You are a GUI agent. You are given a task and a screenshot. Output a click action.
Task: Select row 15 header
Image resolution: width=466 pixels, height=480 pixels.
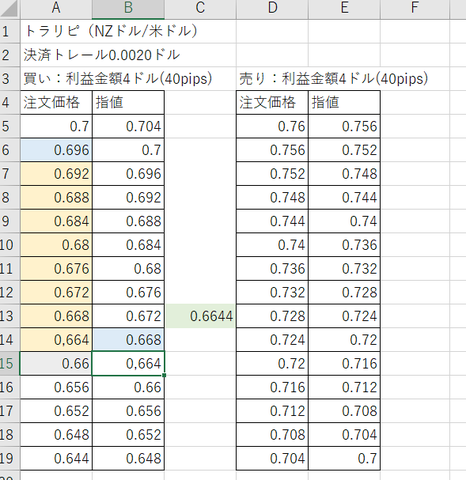[x=10, y=363]
